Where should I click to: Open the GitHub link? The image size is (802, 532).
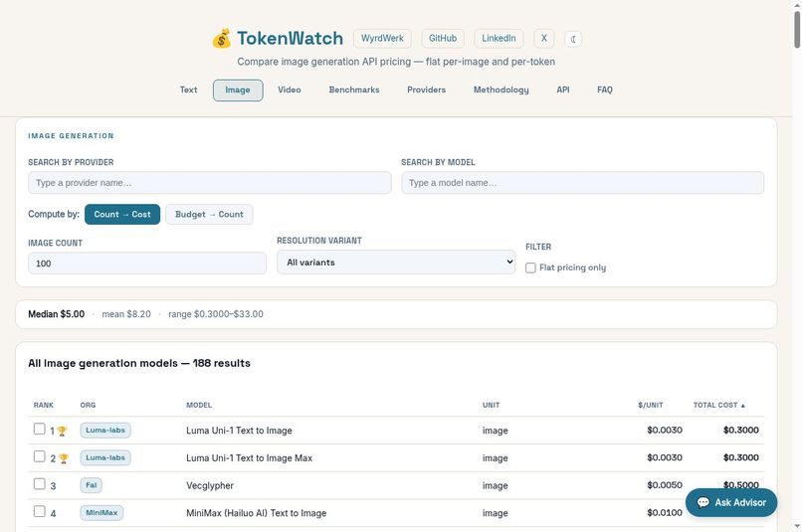pyautogui.click(x=443, y=39)
